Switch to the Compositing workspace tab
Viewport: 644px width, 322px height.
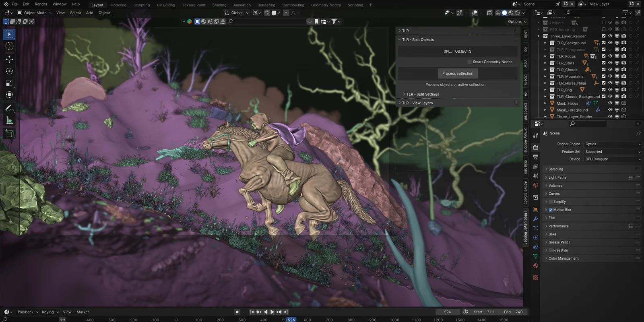click(293, 5)
